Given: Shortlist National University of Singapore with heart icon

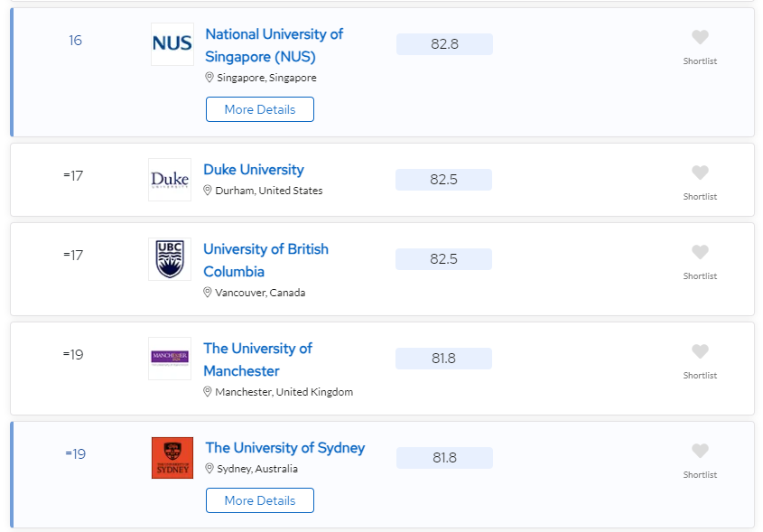Looking at the screenshot, I should (x=700, y=37).
